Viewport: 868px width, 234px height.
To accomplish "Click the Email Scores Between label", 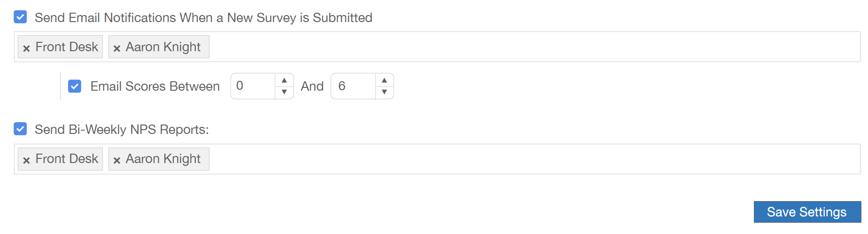I will [x=155, y=86].
